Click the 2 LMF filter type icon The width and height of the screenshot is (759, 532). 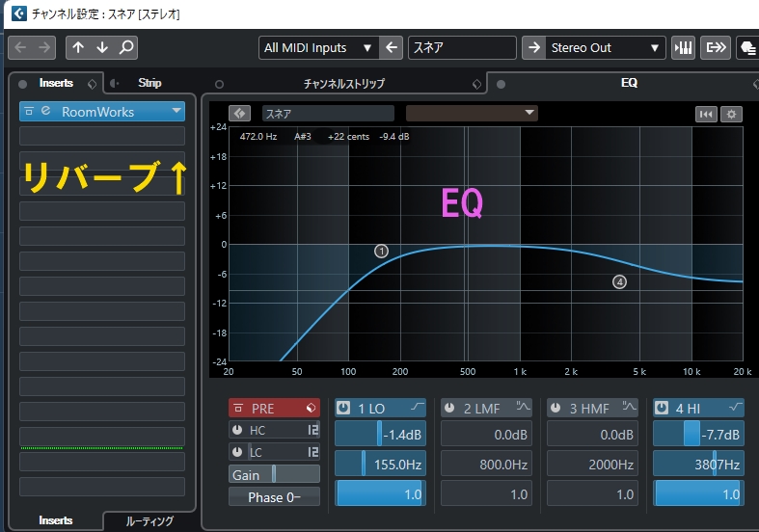[524, 407]
